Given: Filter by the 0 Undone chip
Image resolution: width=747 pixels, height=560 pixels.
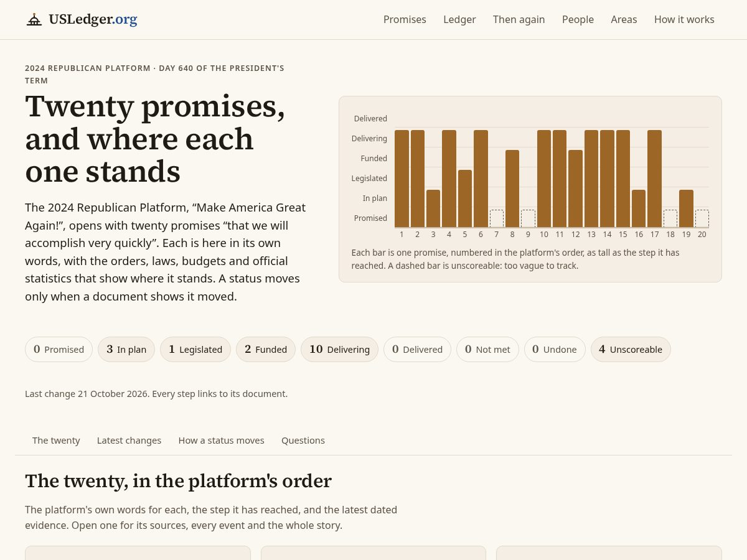Looking at the screenshot, I should coord(555,349).
